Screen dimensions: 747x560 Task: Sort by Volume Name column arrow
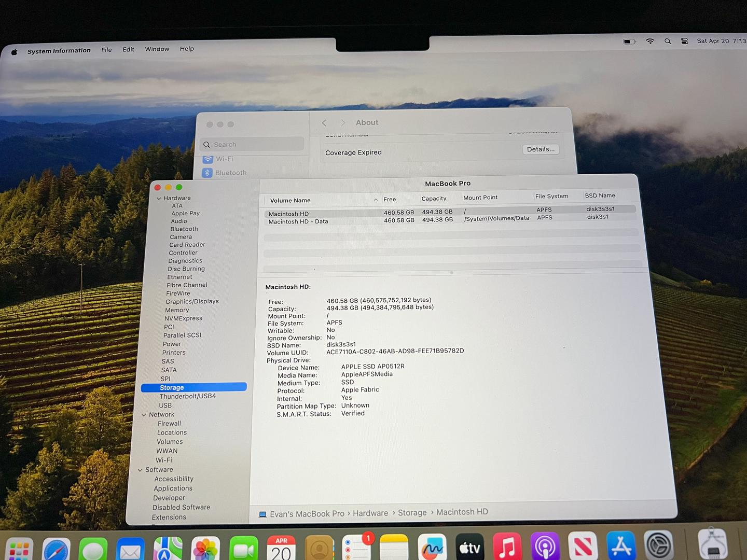[x=376, y=200]
